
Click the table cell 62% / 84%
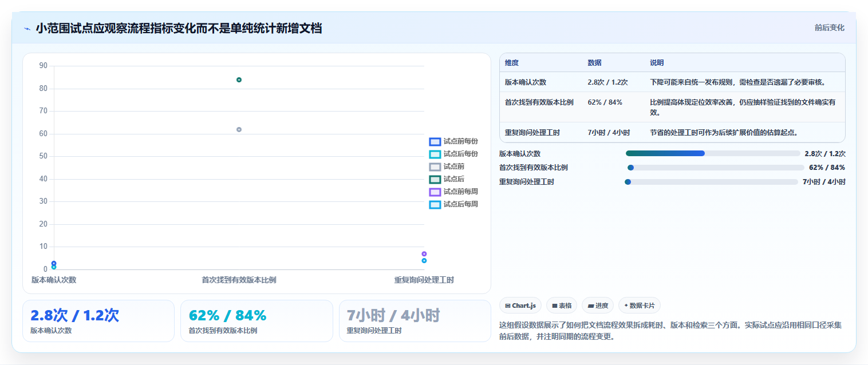pos(605,102)
